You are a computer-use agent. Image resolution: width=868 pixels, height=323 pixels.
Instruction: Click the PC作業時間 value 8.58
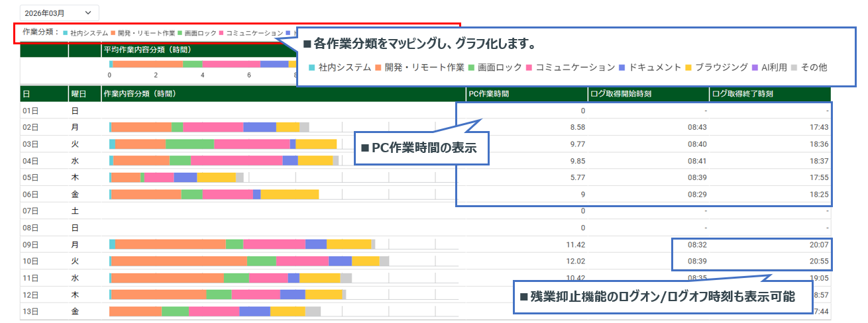[x=578, y=127]
